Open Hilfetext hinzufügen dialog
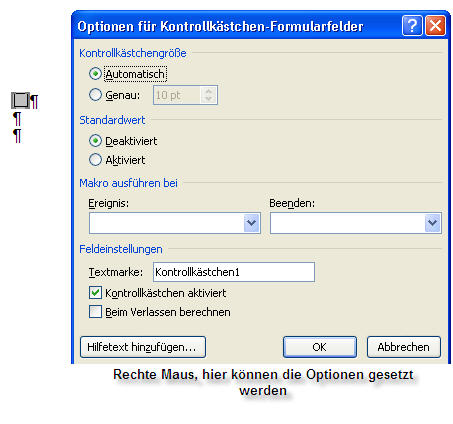The height and width of the screenshot is (424, 453). [143, 347]
